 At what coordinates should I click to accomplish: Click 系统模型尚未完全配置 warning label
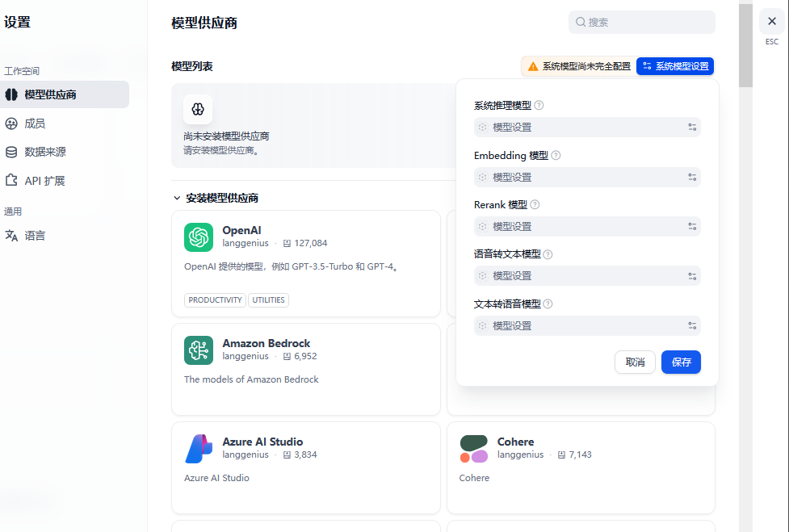click(x=586, y=66)
